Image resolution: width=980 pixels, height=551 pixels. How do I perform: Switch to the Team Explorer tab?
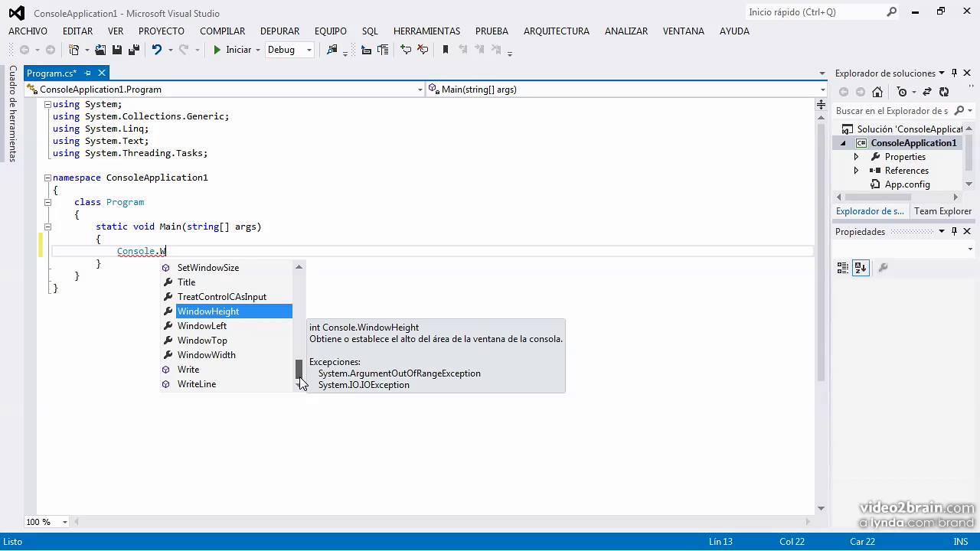pyautogui.click(x=942, y=211)
